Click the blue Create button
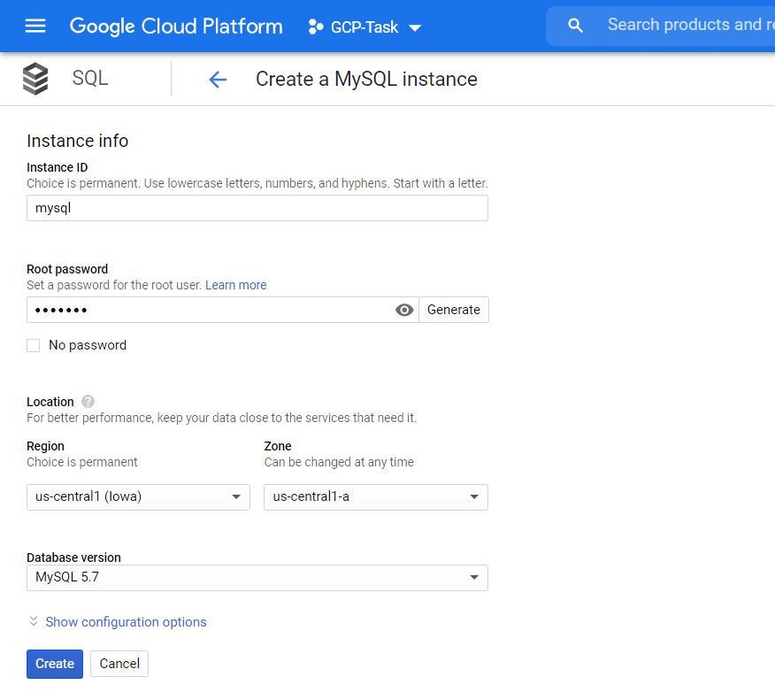The image size is (775, 700). pos(55,664)
